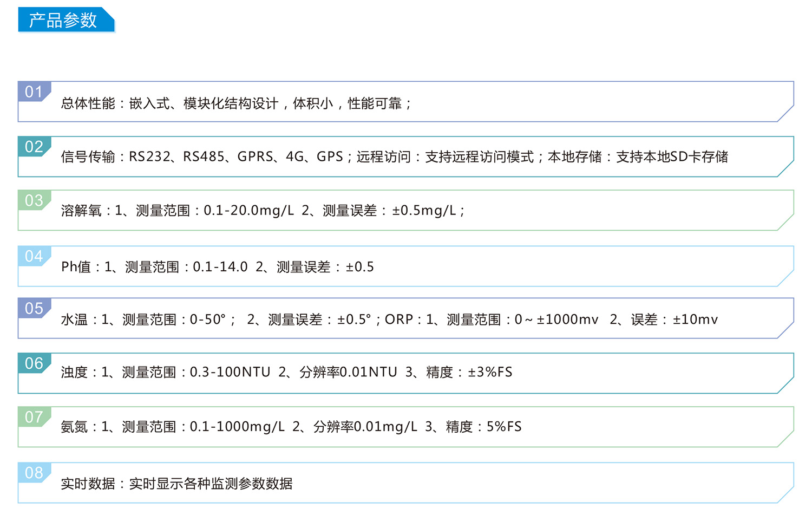
Task: Click the 本地存储 SD卡 text
Action: [638, 157]
